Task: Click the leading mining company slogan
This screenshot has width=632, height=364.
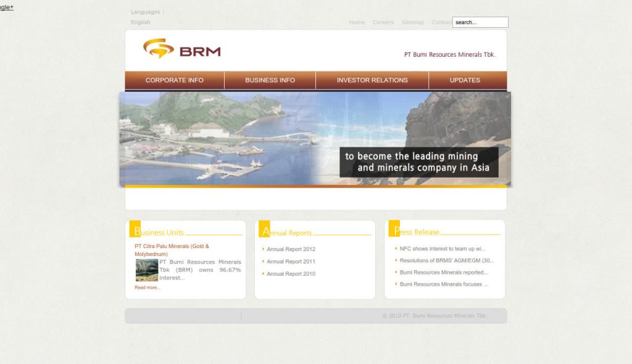Action: tap(418, 162)
